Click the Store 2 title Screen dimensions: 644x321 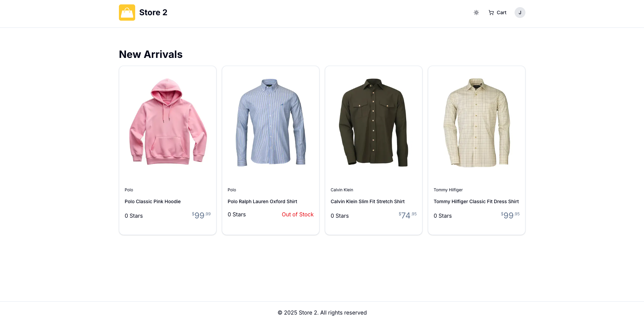153,13
